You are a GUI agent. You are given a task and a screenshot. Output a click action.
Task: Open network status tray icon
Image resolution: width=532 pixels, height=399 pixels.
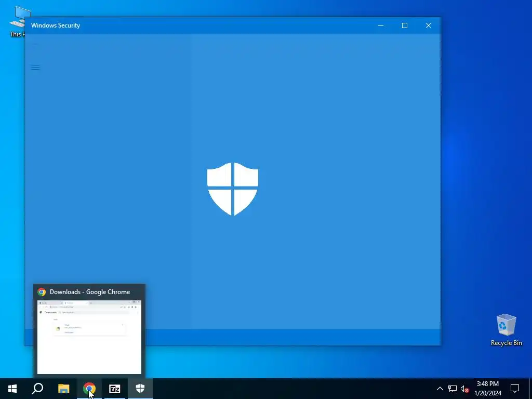tap(453, 389)
